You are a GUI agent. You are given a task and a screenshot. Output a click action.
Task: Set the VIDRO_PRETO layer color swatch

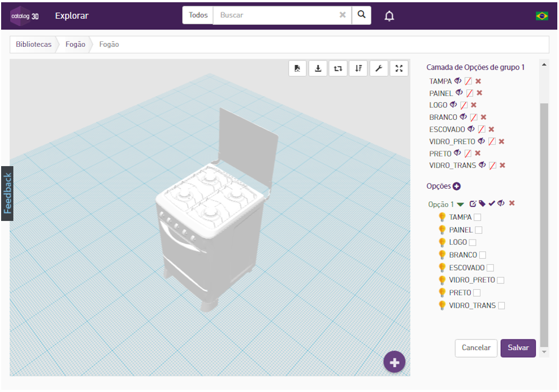(492, 141)
